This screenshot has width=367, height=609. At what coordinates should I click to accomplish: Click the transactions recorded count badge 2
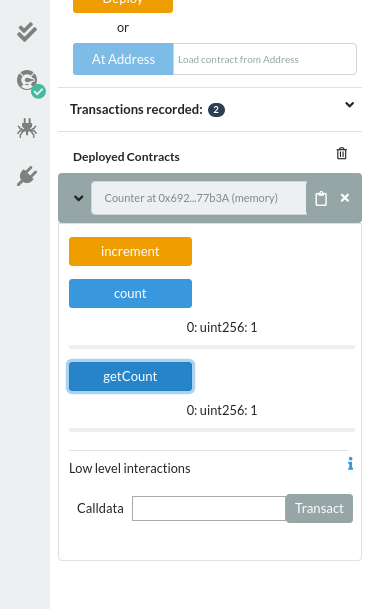[216, 110]
